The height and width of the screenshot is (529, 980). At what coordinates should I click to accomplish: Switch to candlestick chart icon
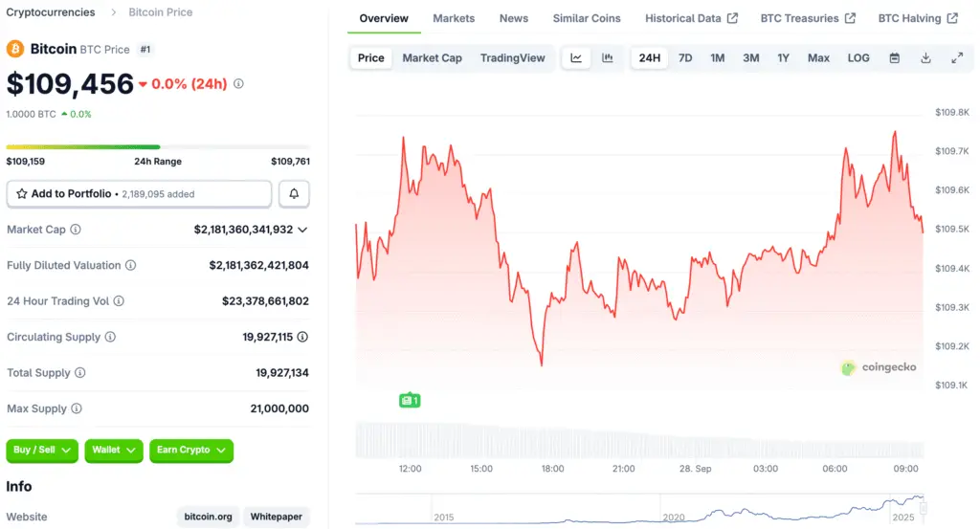click(607, 58)
